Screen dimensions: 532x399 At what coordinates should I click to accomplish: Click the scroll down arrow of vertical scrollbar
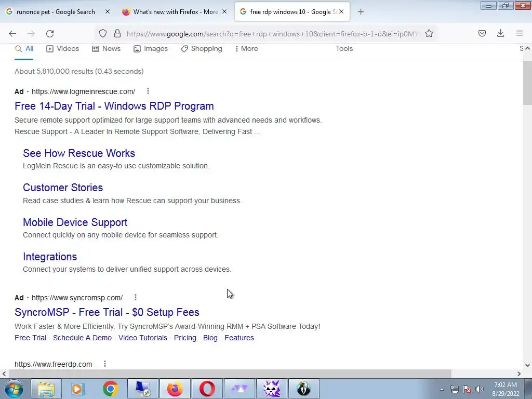[x=527, y=365]
